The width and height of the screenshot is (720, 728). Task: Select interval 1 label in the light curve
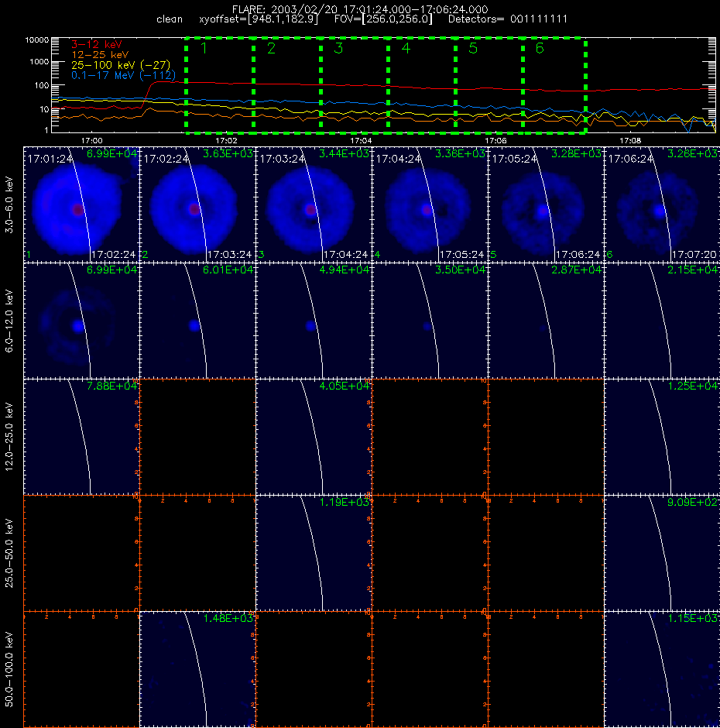point(204,48)
